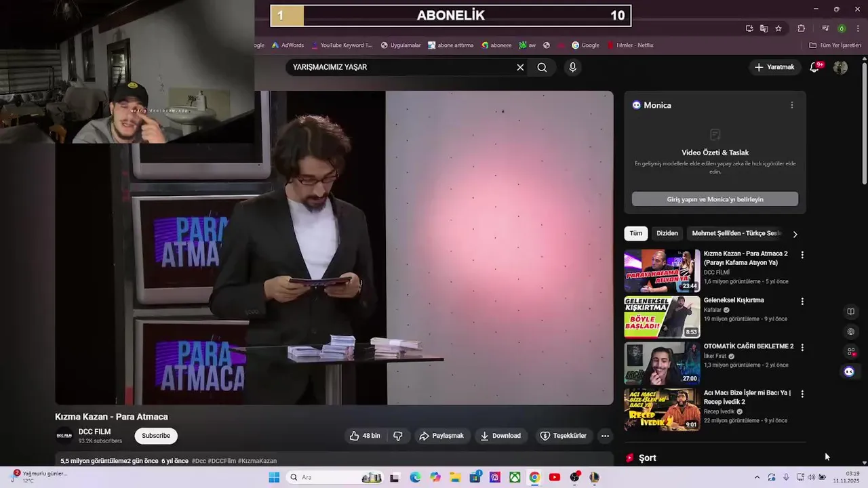Click the page vertical scrollbar
Screen dimensions: 868x488
864,122
